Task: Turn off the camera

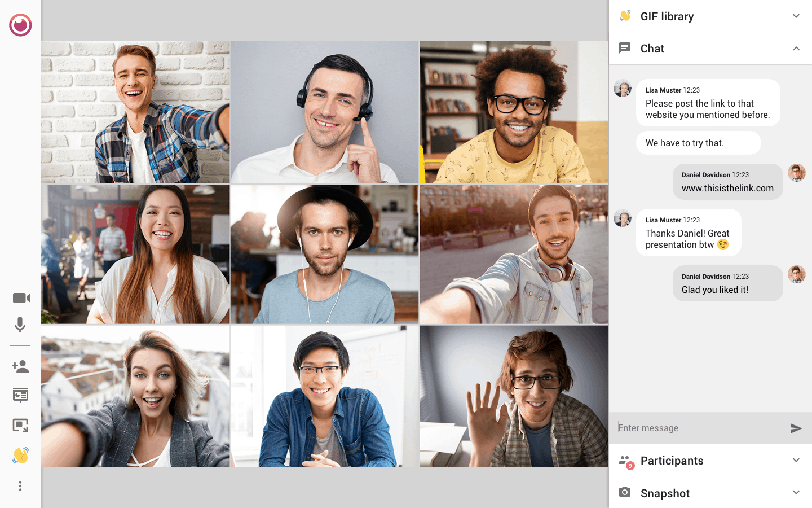Action: pyautogui.click(x=20, y=297)
